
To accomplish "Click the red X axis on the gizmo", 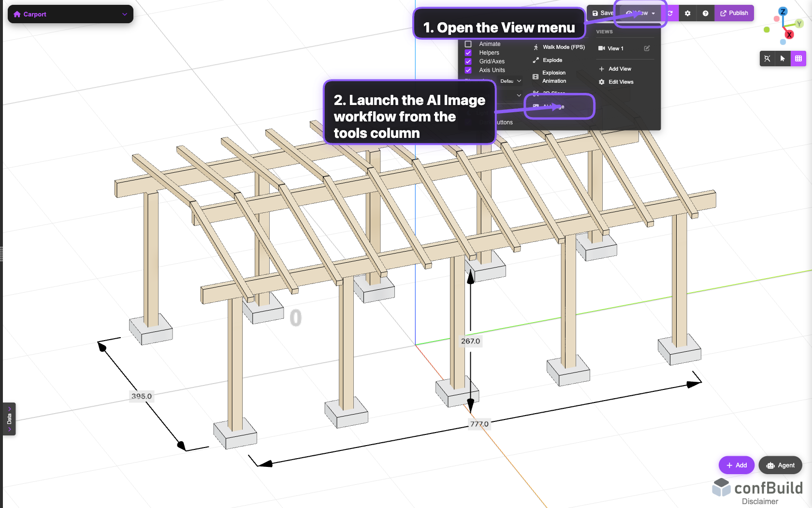I will (x=789, y=35).
